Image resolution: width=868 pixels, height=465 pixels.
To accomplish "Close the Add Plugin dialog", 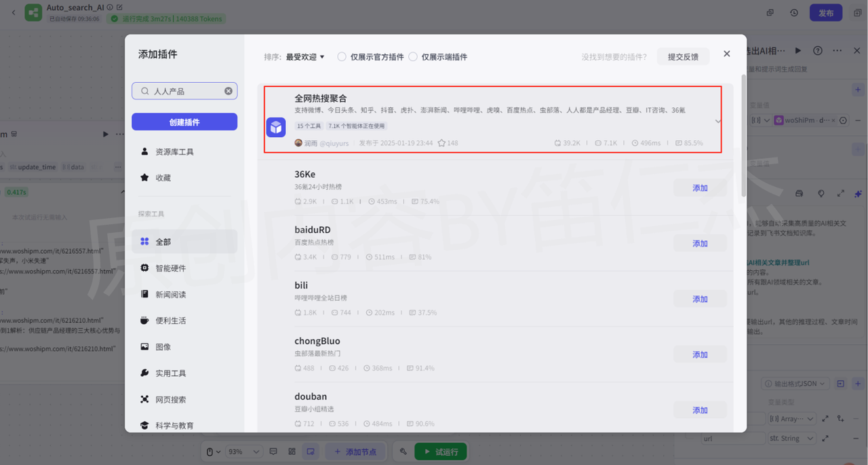I will click(727, 54).
